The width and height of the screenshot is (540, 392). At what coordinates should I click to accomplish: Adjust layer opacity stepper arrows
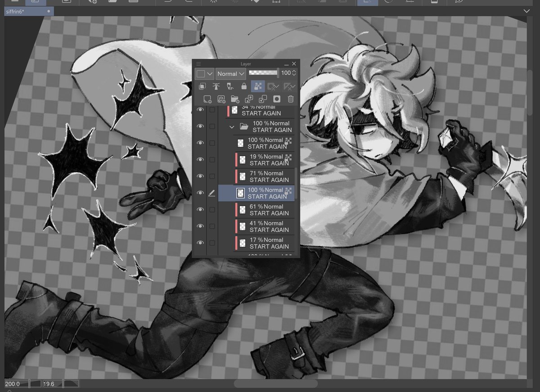pos(294,73)
